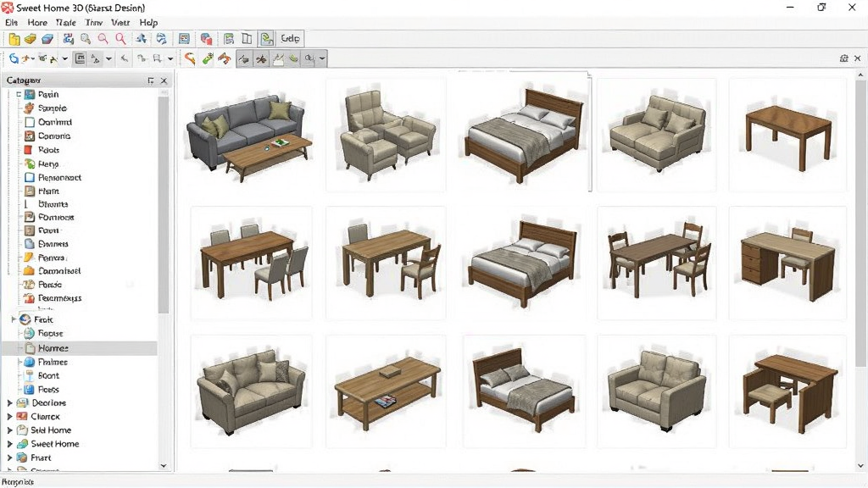
Task: Select the desk with drawers and chair
Action: coord(787,263)
